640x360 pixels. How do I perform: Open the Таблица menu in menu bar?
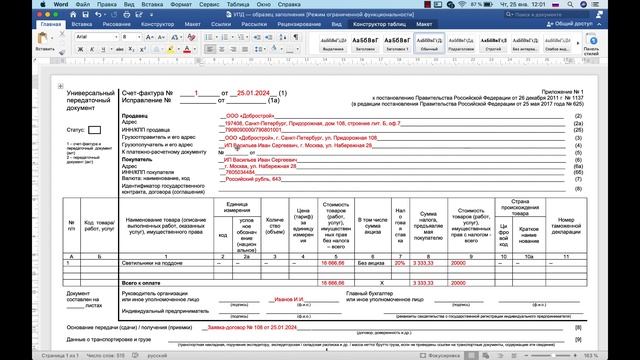tap(238, 4)
